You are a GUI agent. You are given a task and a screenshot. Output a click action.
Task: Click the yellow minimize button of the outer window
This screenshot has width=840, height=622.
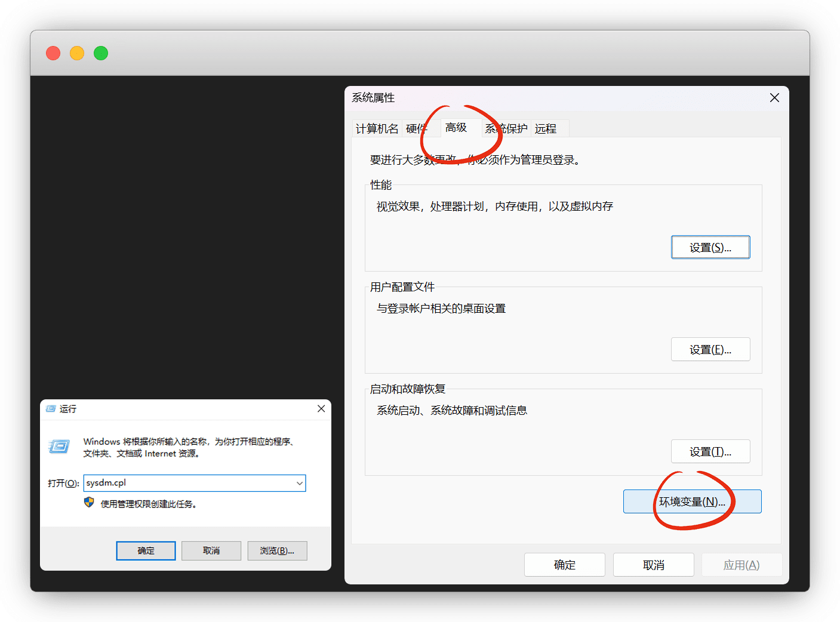coord(77,53)
